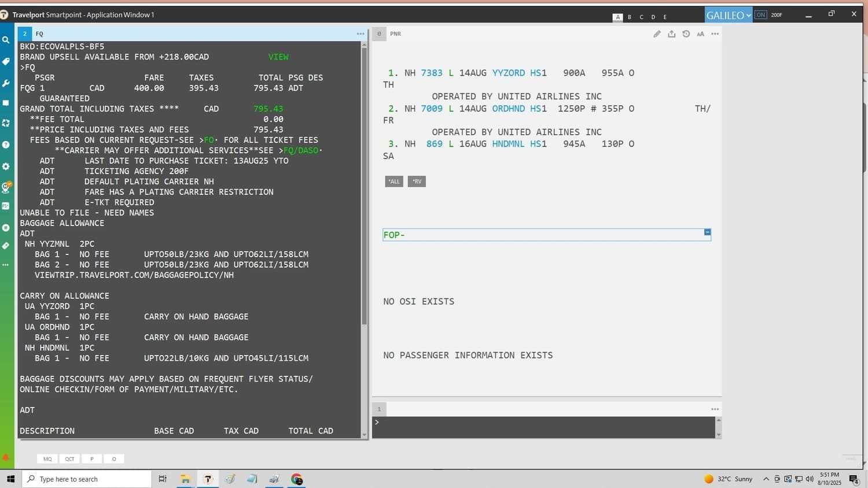Viewport: 868px width, 488px height.
Task: Click the hotel map pin icon in sidebar
Action: (x=6, y=187)
